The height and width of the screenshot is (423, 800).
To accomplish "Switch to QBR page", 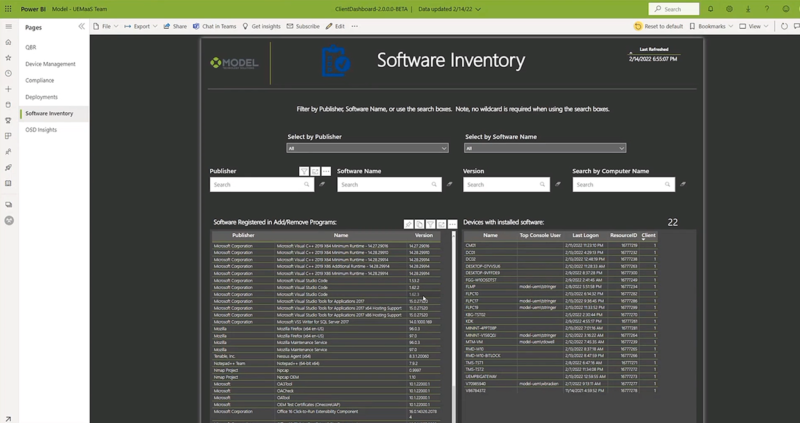I will pyautogui.click(x=31, y=47).
